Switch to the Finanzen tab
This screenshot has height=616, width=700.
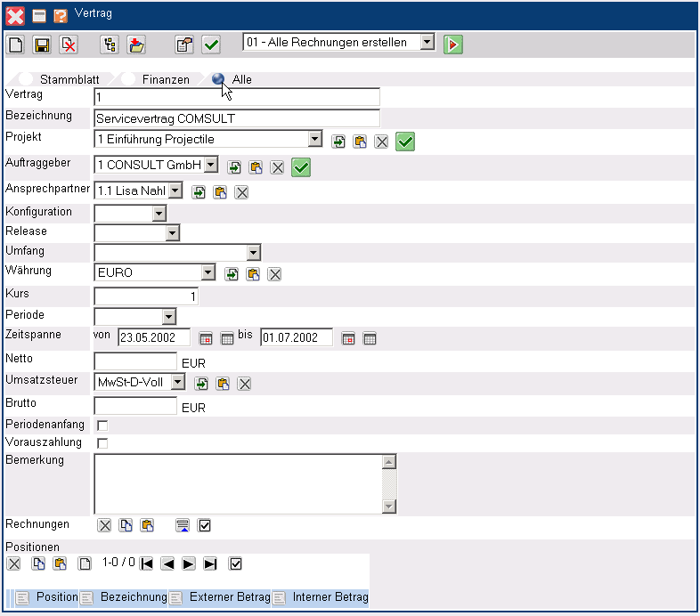click(x=166, y=79)
